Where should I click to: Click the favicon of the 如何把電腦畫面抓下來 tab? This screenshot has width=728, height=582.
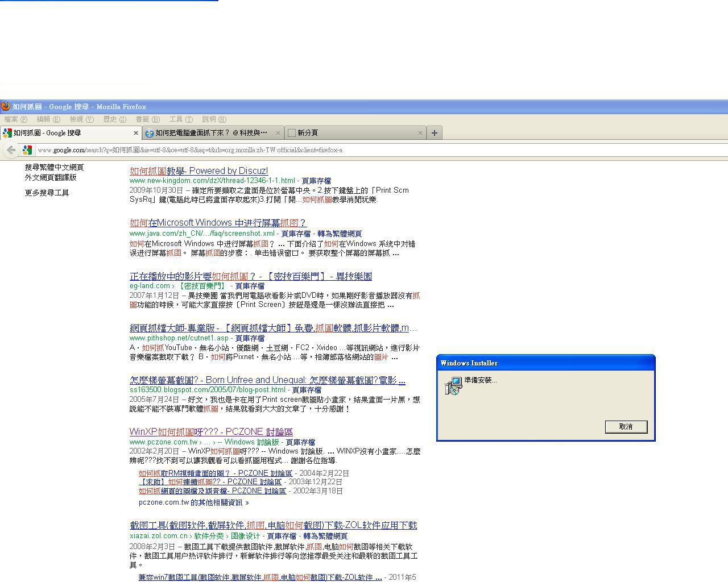tap(150, 133)
